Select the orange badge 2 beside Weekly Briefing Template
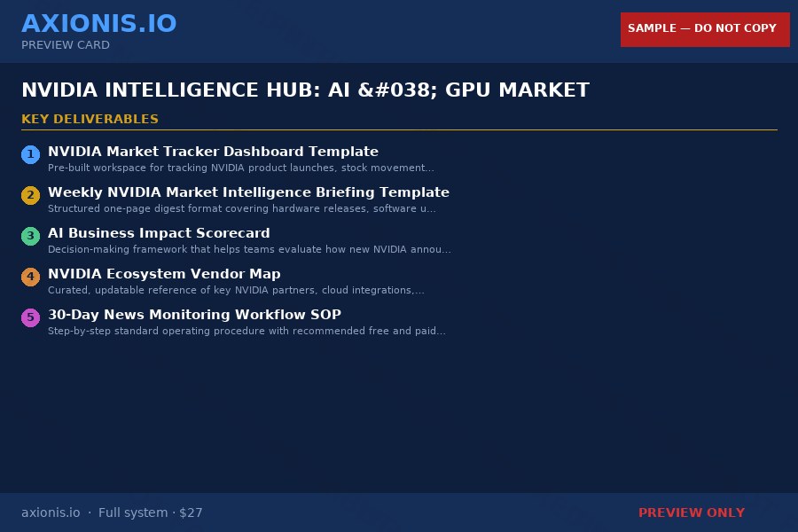 (x=30, y=195)
